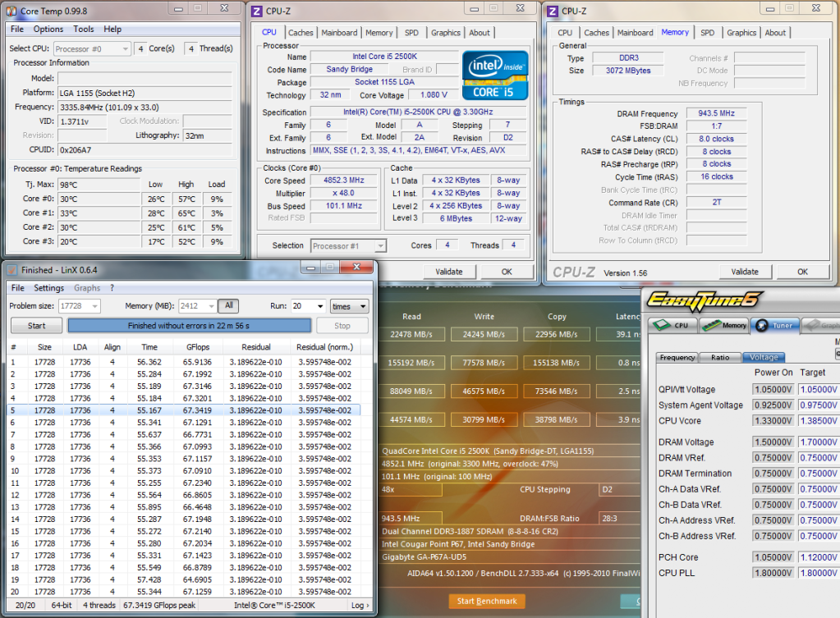The image size is (840, 618).
Task: Click Validate in the first CPU-Z window
Action: [449, 272]
